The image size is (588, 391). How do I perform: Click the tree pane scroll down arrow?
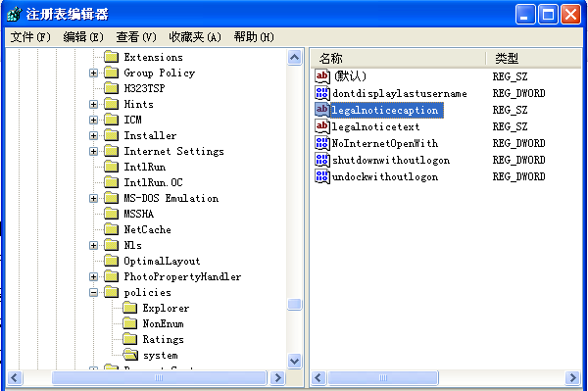pyautogui.click(x=295, y=361)
